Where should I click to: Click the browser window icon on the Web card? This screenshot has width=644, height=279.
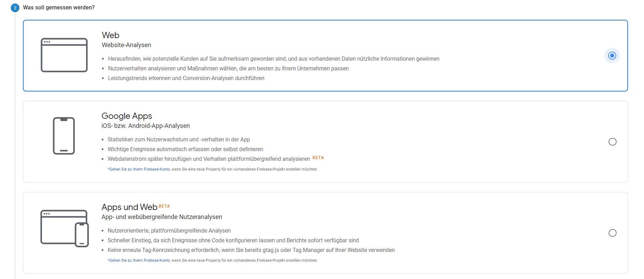pos(64,55)
